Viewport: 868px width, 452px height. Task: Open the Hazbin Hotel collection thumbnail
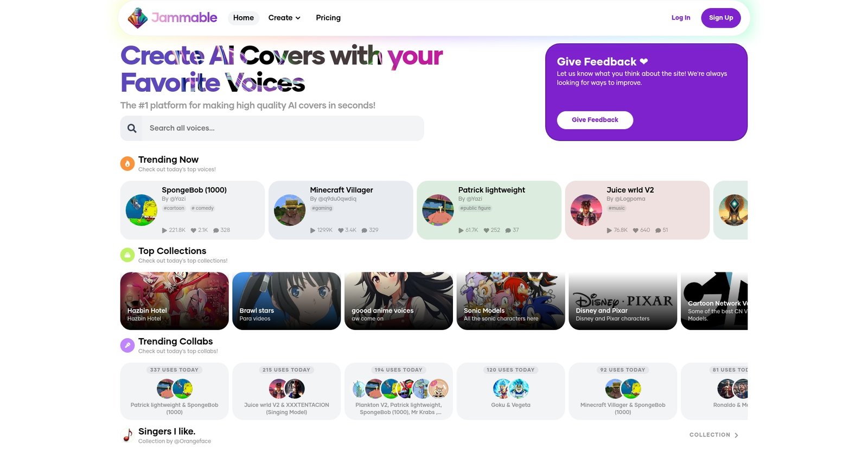(175, 301)
